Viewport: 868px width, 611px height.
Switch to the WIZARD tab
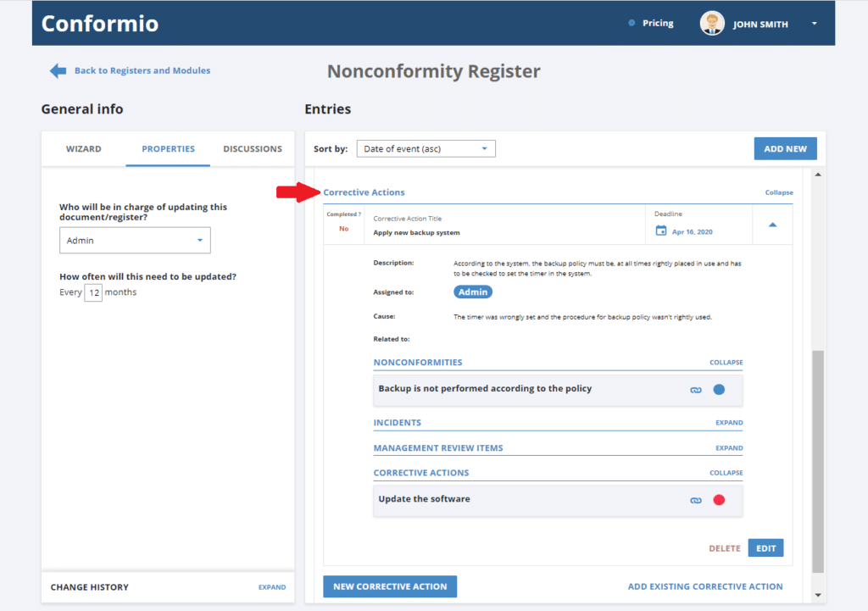(x=83, y=148)
